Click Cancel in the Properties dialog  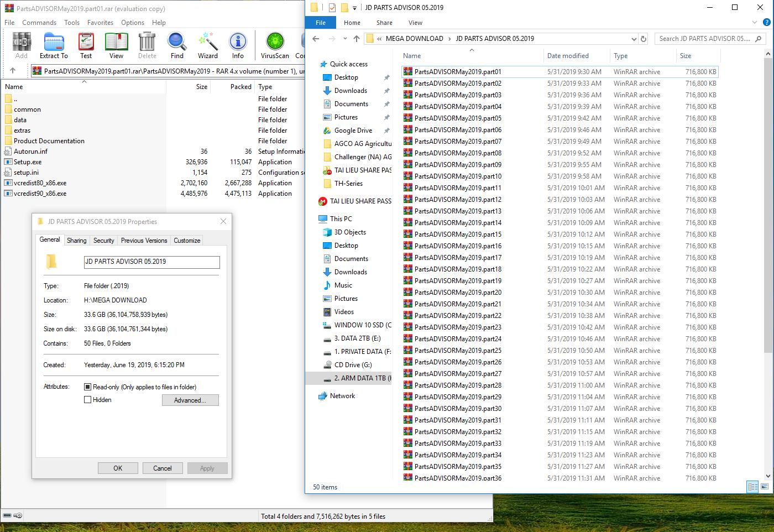click(x=163, y=468)
